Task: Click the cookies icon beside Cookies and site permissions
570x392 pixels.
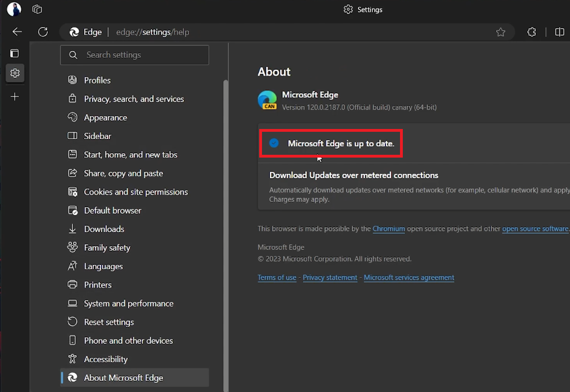Action: pos(73,191)
